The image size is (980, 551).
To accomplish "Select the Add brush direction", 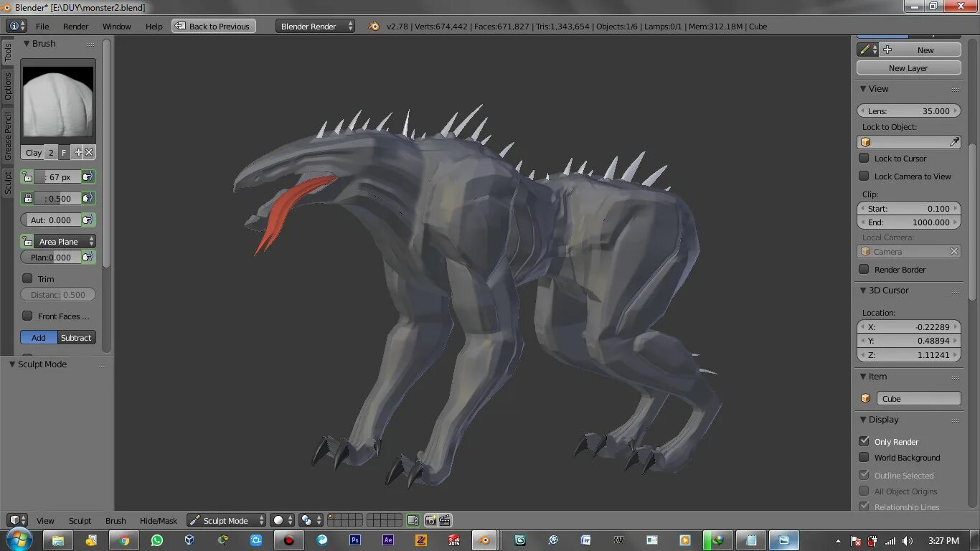I will (39, 337).
